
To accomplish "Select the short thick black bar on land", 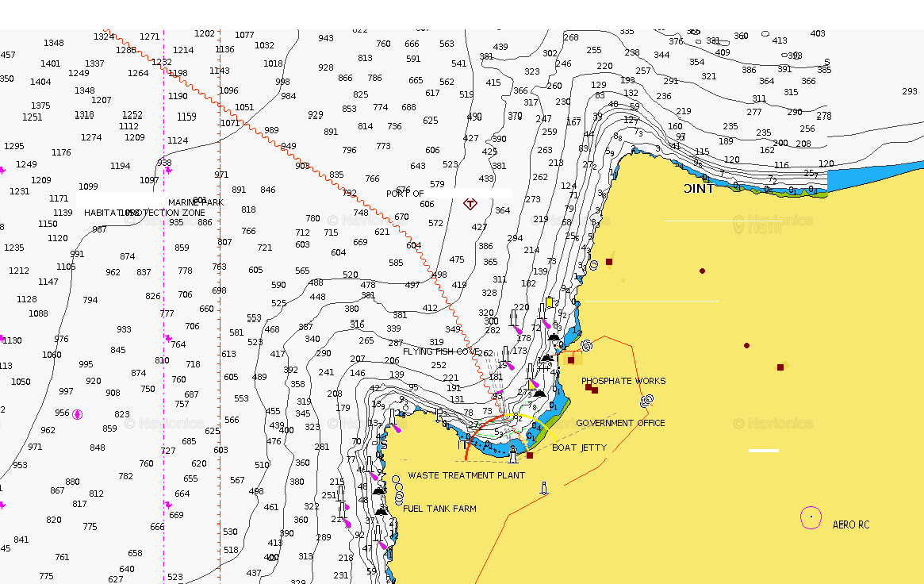I will 764,451.
